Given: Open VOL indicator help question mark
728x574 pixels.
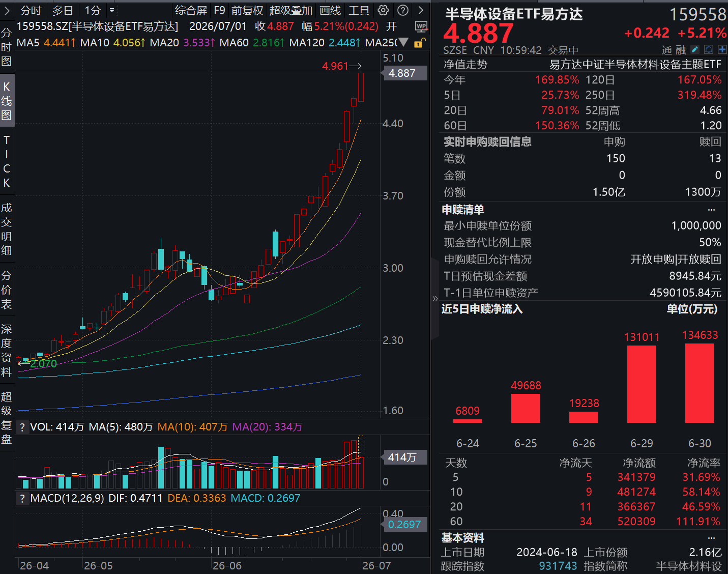Looking at the screenshot, I should coord(22,427).
